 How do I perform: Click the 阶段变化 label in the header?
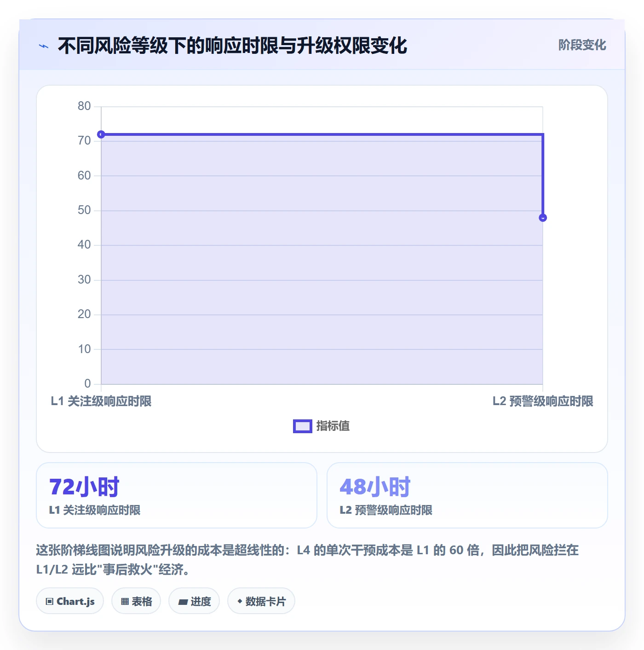(582, 45)
